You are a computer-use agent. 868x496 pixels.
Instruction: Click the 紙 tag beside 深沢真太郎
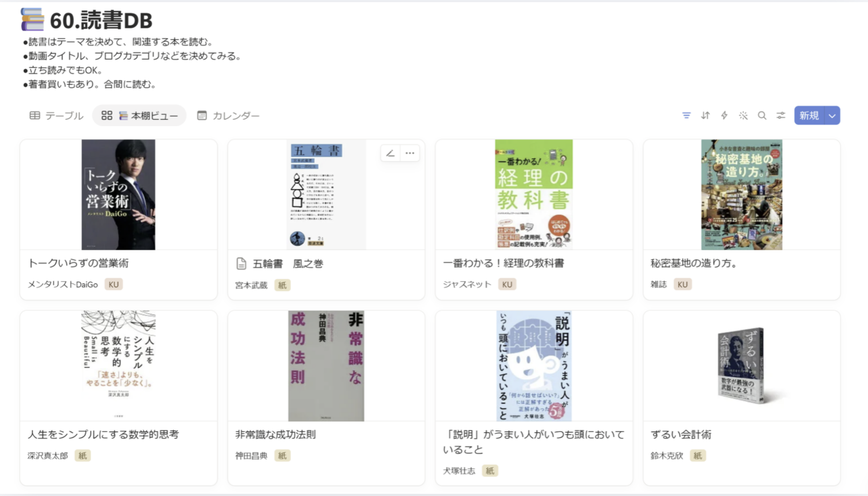pos(82,456)
